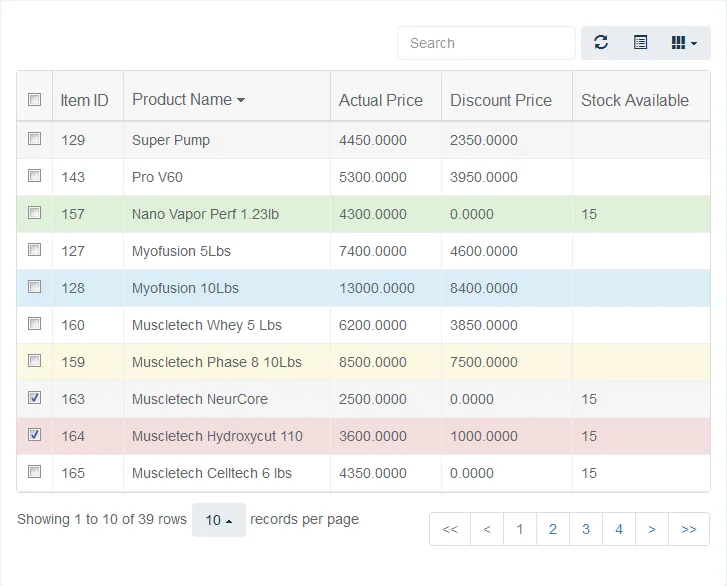
Task: Uncheck the checkbox for item 163
Action: (x=34, y=398)
